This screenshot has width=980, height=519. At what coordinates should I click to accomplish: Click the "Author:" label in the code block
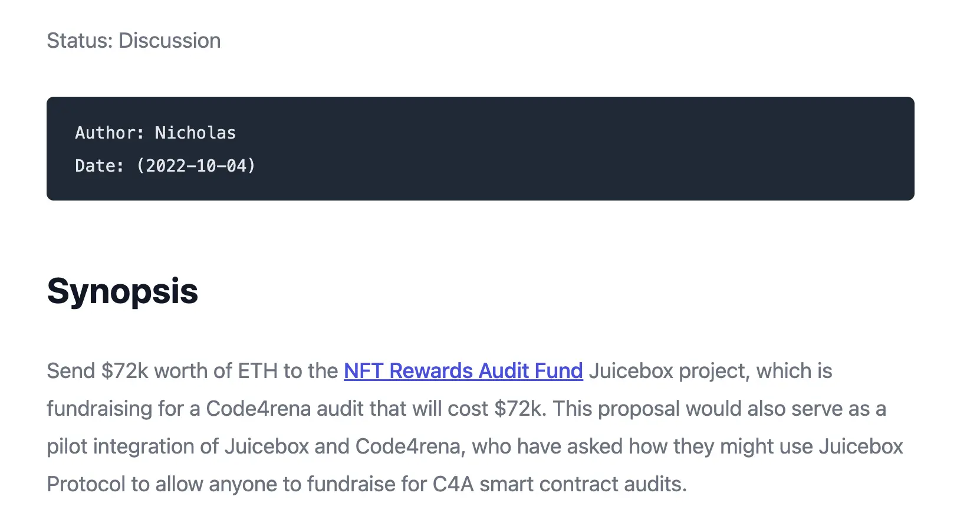click(110, 133)
